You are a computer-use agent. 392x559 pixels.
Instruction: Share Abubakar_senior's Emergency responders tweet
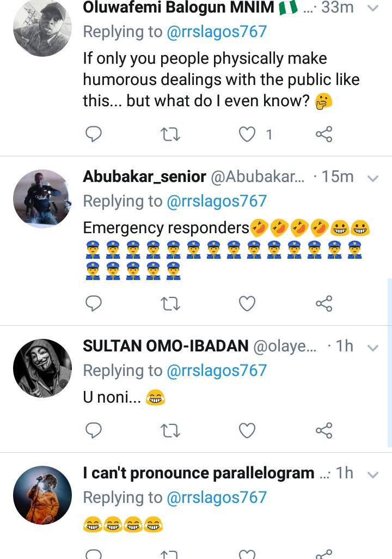pos(324,303)
